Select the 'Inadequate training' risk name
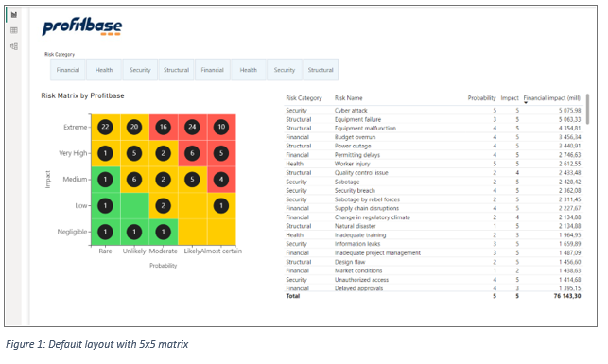 coord(360,235)
